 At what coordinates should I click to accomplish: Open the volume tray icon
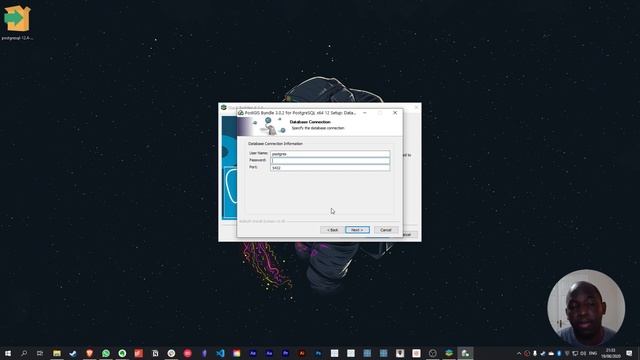click(583, 353)
